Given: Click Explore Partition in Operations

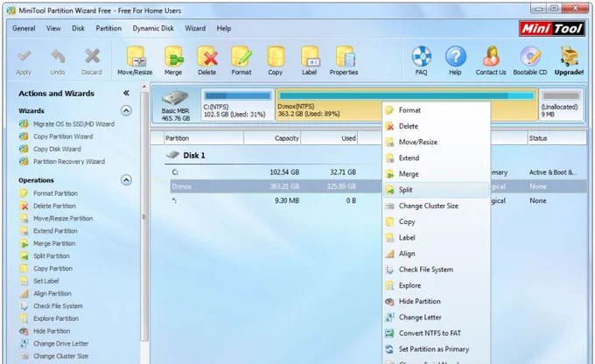Looking at the screenshot, I should click(56, 318).
